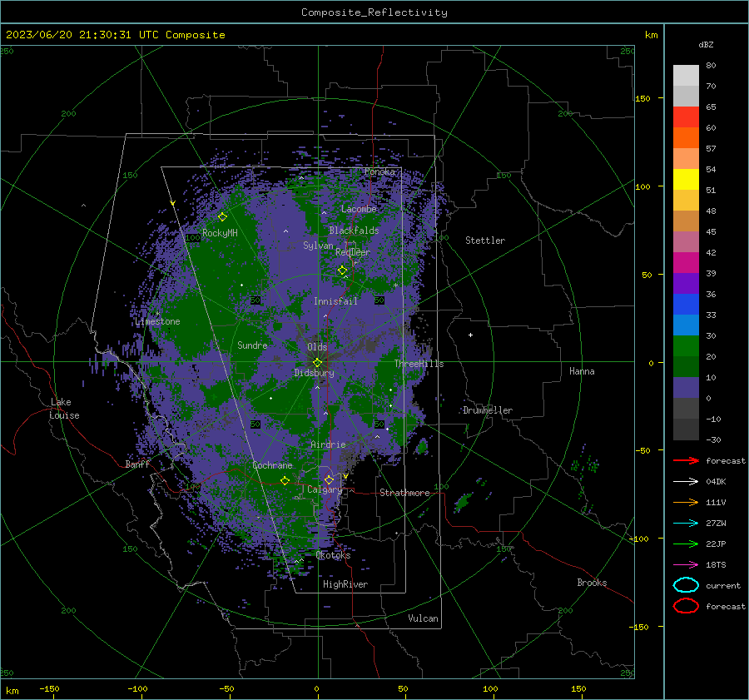Screen dimensions: 749x700
Task: Select the 33 dBZ blue swatch
Action: (x=686, y=325)
